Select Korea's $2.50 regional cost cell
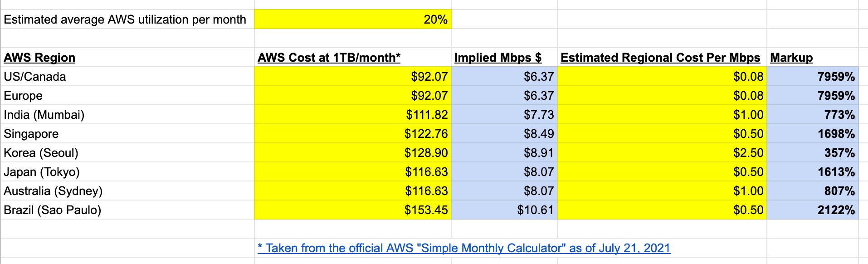Screen dimensions: 868x264 (662, 153)
